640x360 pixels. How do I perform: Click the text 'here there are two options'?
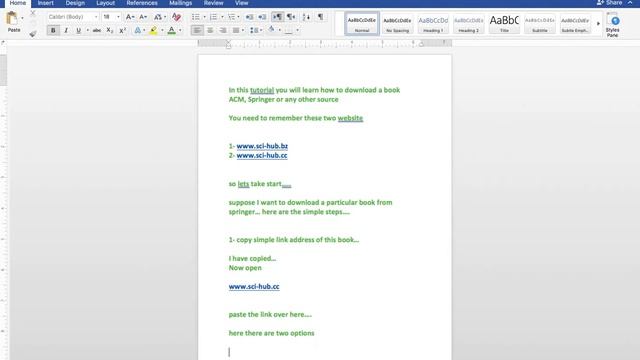point(271,333)
